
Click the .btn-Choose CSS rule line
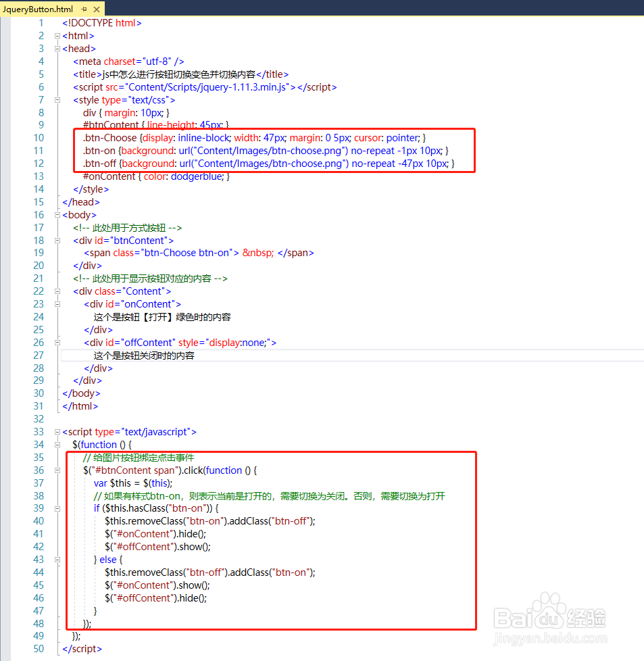pyautogui.click(x=255, y=138)
